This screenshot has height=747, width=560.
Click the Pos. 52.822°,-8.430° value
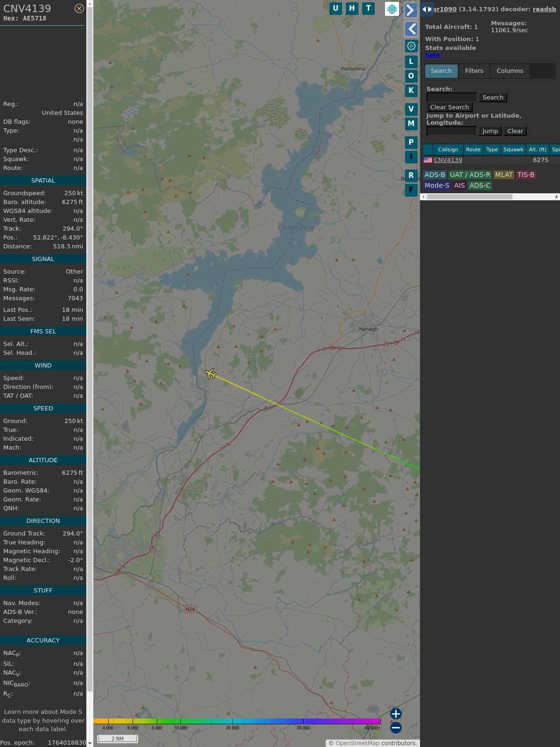click(58, 237)
